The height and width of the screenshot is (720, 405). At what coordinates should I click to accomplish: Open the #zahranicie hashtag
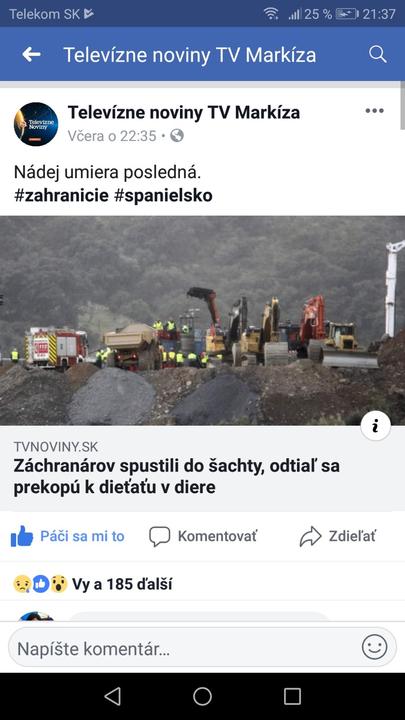pos(61,196)
